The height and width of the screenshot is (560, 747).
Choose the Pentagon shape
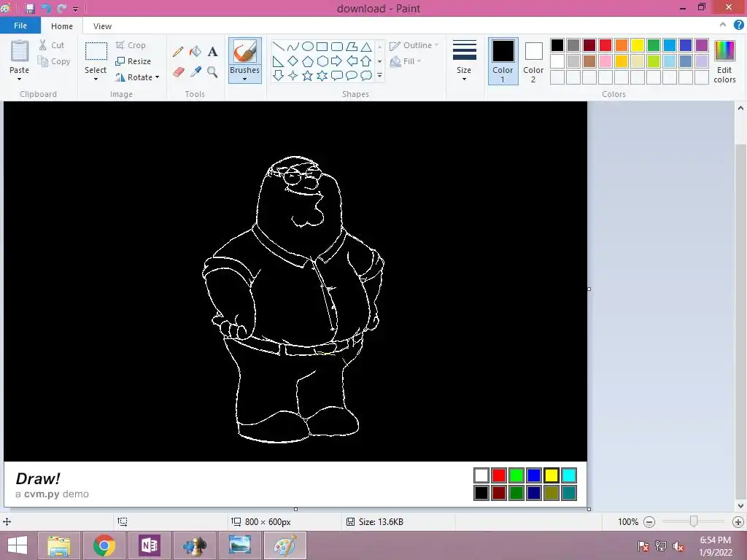(308, 61)
